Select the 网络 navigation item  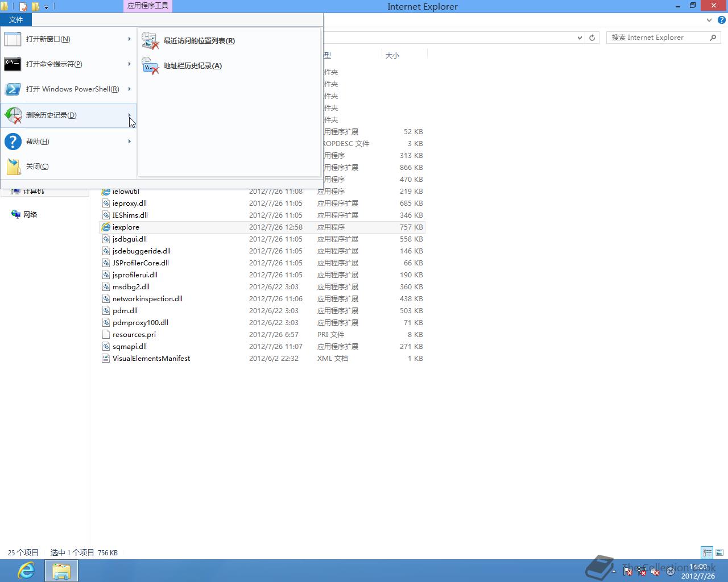30,214
